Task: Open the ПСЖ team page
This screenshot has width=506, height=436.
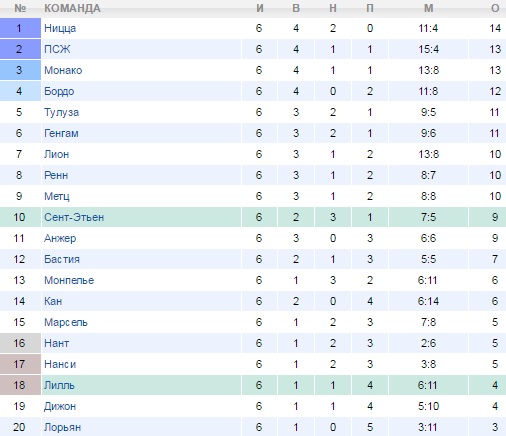Action: [57, 49]
